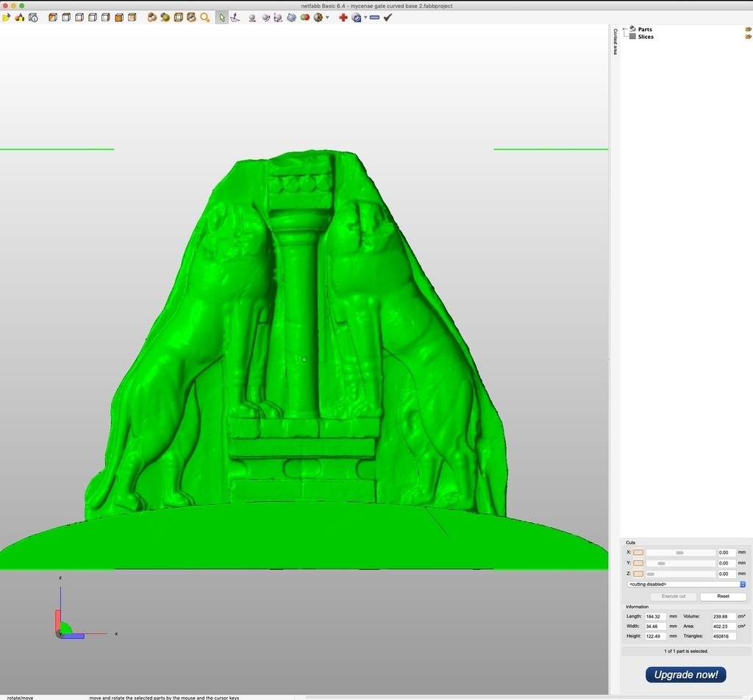Select the fourth cube view icon
This screenshot has width=753, height=700.
(93, 18)
